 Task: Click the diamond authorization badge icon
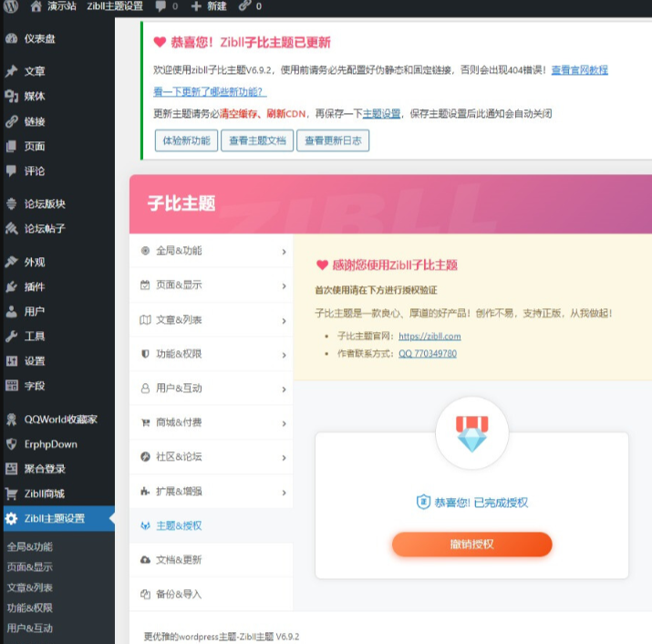[471, 433]
